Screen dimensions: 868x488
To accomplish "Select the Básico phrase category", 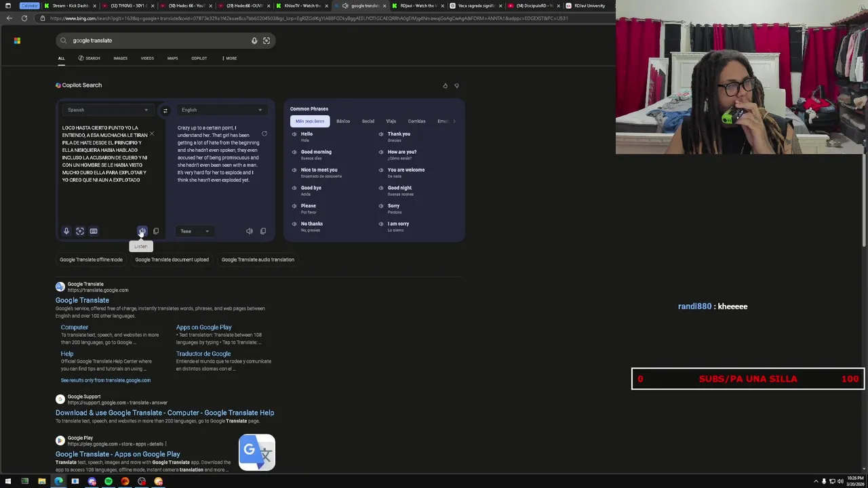I will click(x=343, y=121).
